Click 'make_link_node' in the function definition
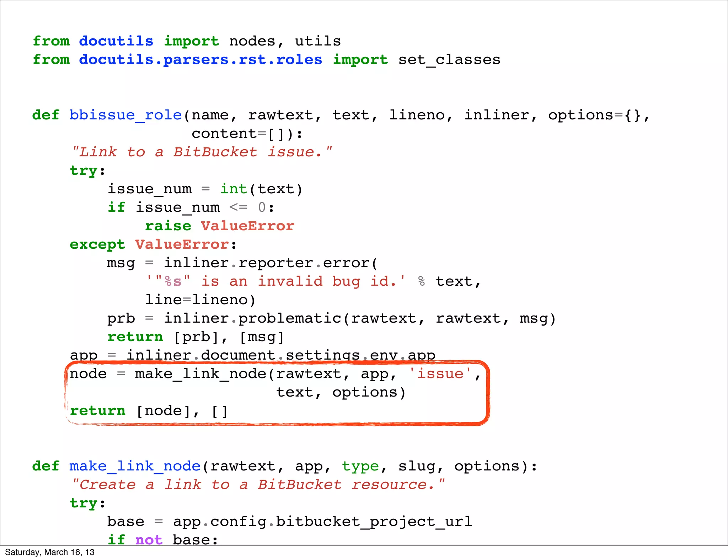The image size is (728, 560). [135, 466]
